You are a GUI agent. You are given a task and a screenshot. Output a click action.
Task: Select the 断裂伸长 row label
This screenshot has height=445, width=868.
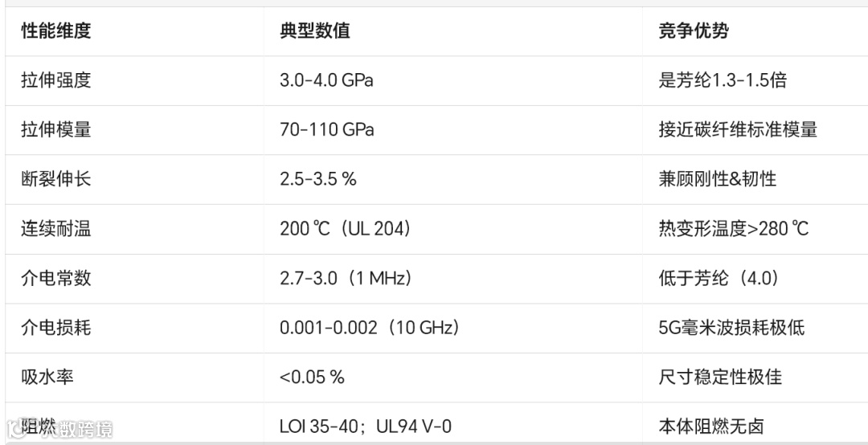point(56,179)
